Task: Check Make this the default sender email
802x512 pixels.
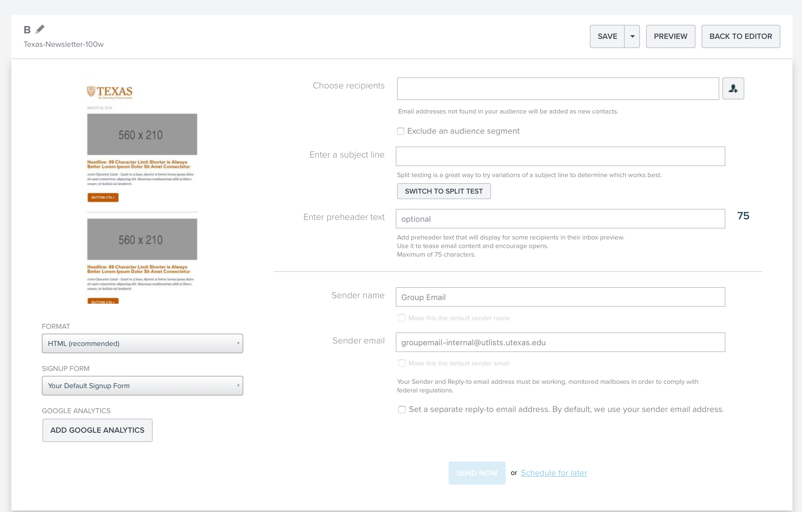Action: [402, 363]
